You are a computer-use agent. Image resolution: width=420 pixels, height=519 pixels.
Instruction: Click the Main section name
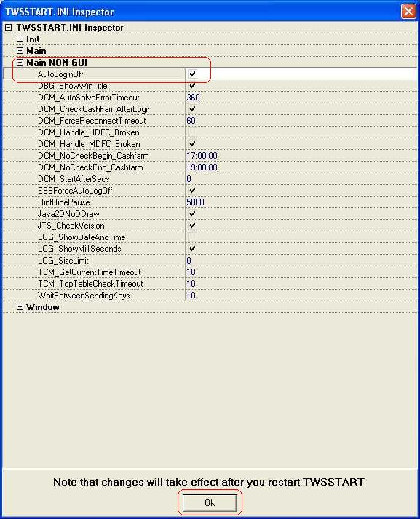tap(36, 51)
